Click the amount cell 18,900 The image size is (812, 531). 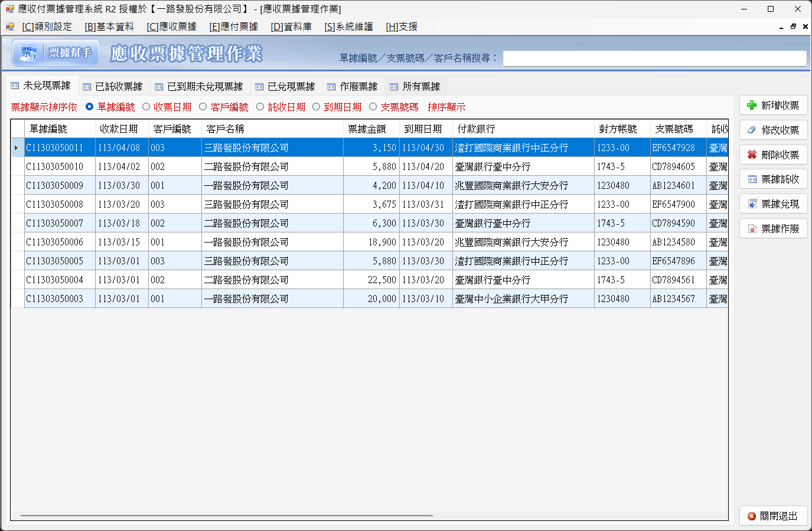pos(371,242)
